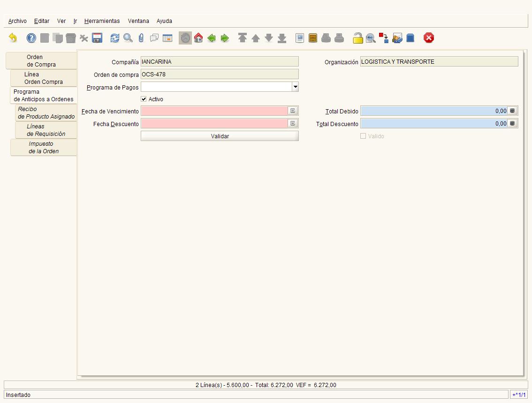The height and width of the screenshot is (403, 532).
Task: Open the Editar menu
Action: click(42, 21)
